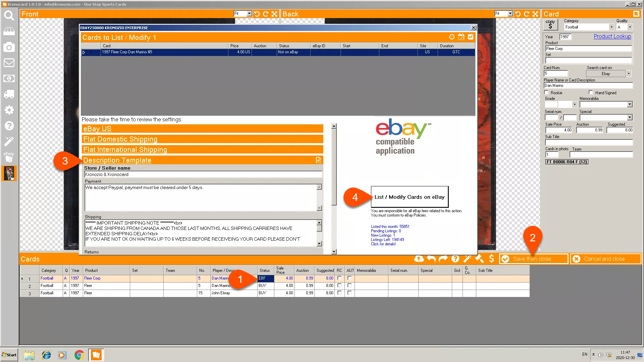Click the Click for details link
This screenshot has height=362, width=644.
tap(383, 244)
